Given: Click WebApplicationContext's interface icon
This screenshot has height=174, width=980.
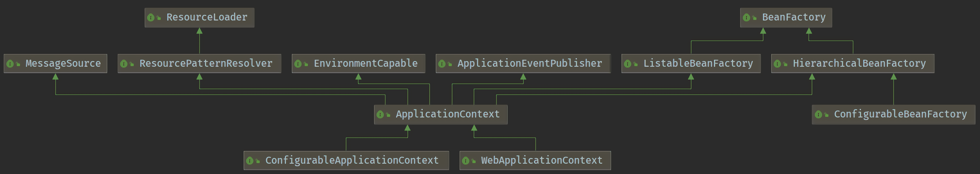Looking at the screenshot, I should [466, 161].
